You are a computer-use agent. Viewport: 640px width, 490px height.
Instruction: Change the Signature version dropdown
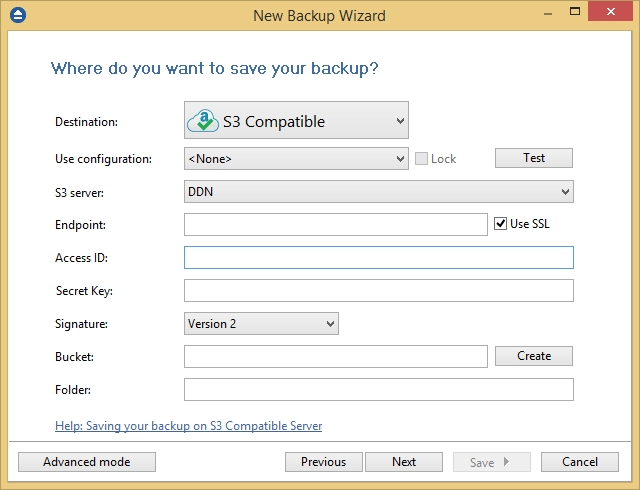[261, 324]
